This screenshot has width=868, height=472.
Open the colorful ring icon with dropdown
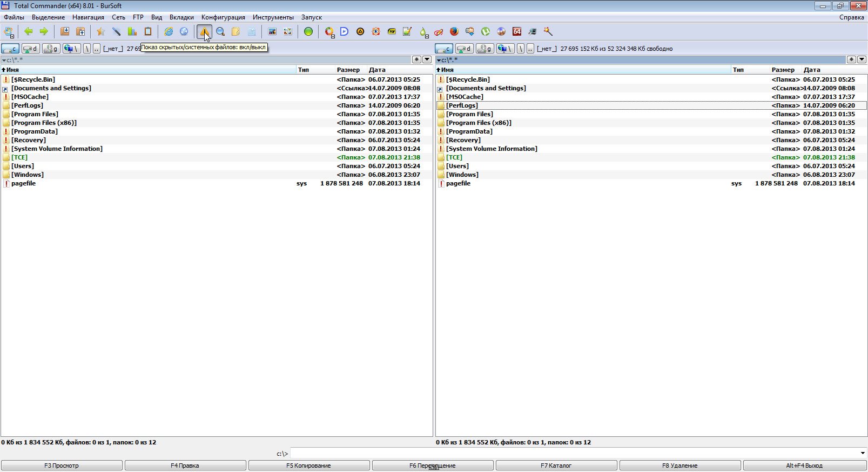click(x=329, y=31)
